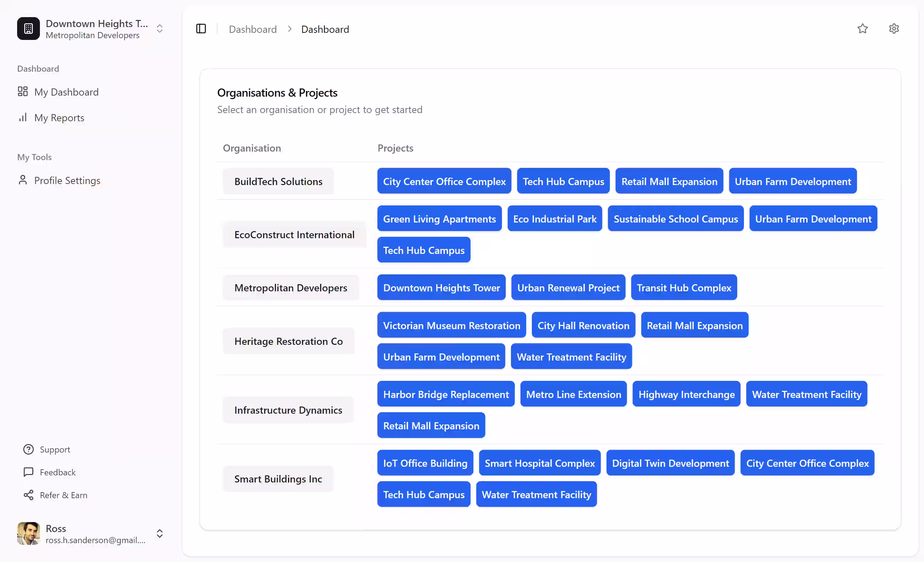This screenshot has height=562, width=924.
Task: Select the second Dashboard breadcrumb item
Action: [325, 29]
